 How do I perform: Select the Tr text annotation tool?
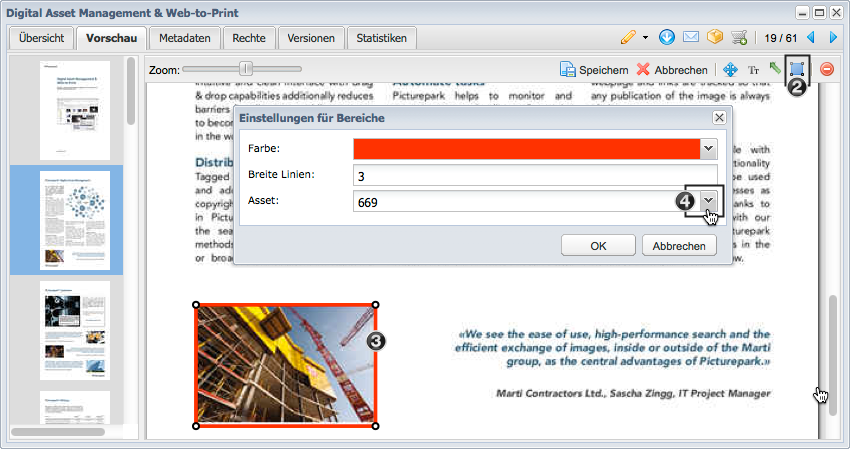753,70
